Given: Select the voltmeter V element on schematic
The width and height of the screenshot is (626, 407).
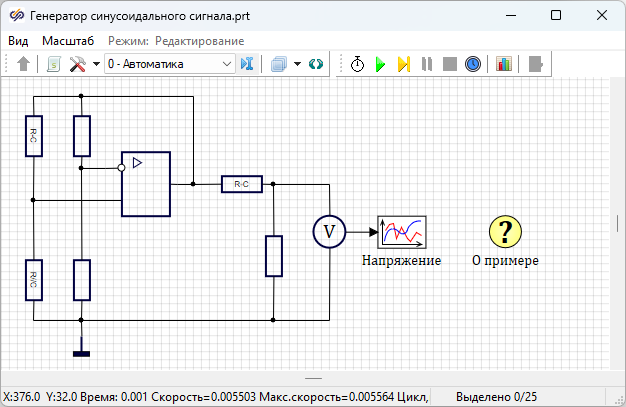Looking at the screenshot, I should click(x=329, y=232).
